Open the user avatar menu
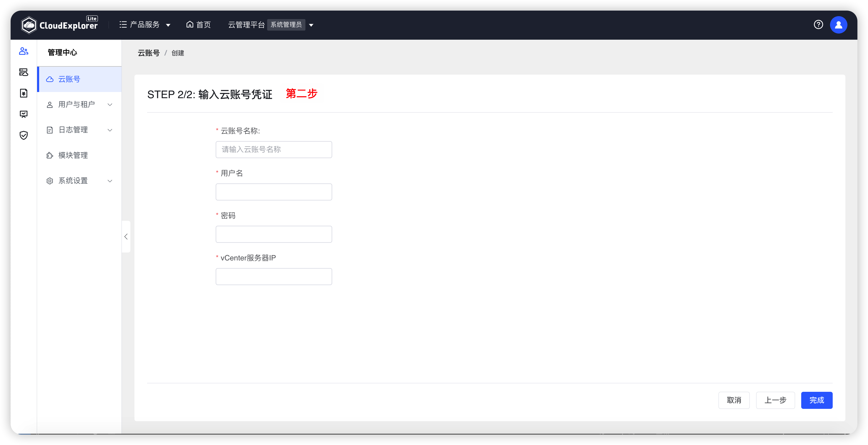Screen dimensions: 868x445 pos(839,25)
